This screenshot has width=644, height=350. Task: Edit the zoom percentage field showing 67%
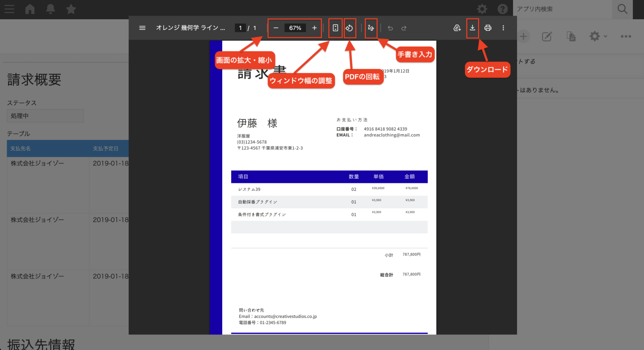click(295, 28)
